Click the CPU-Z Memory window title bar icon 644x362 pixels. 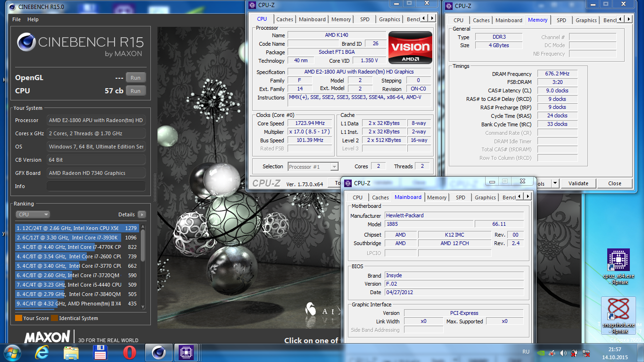(x=448, y=6)
